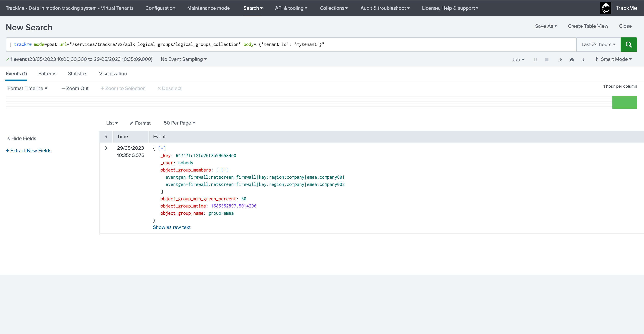Collapse the root JSON event object
The height and width of the screenshot is (334, 644).
[x=162, y=148]
